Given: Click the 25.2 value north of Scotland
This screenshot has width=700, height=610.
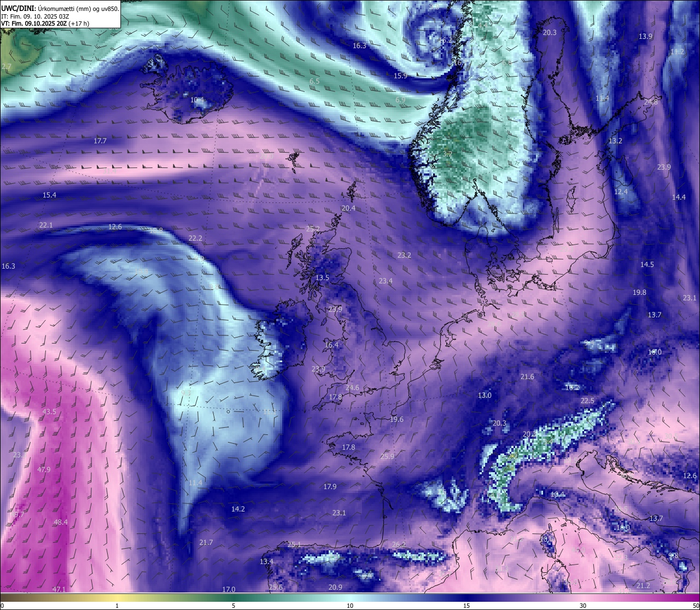Looking at the screenshot, I should pyautogui.click(x=313, y=229).
